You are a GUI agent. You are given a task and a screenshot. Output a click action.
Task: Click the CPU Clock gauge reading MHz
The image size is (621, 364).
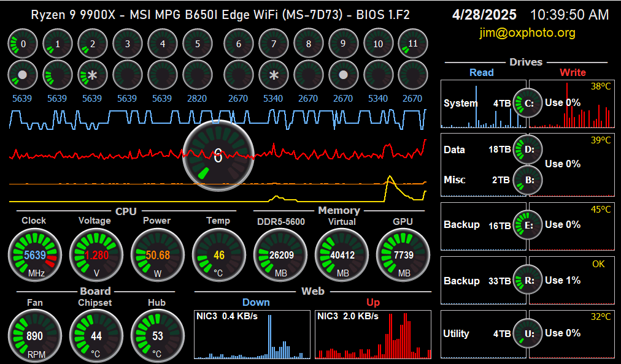35,255
